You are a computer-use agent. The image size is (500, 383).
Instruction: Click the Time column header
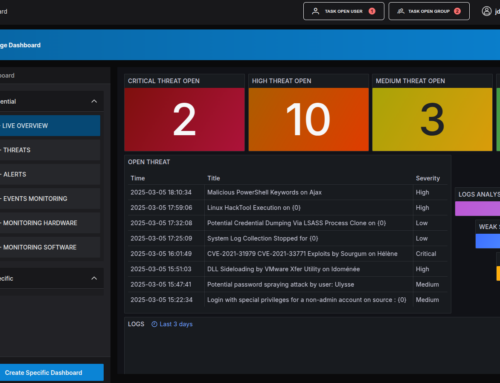[138, 178]
